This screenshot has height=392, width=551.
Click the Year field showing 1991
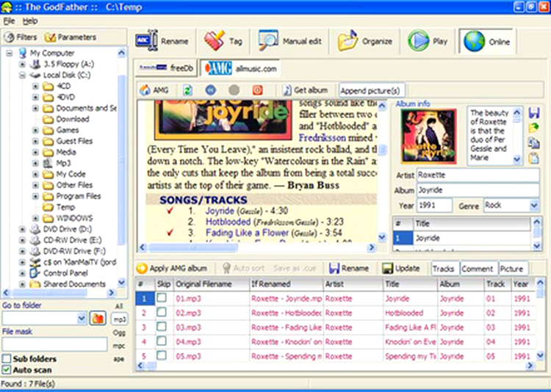[434, 205]
